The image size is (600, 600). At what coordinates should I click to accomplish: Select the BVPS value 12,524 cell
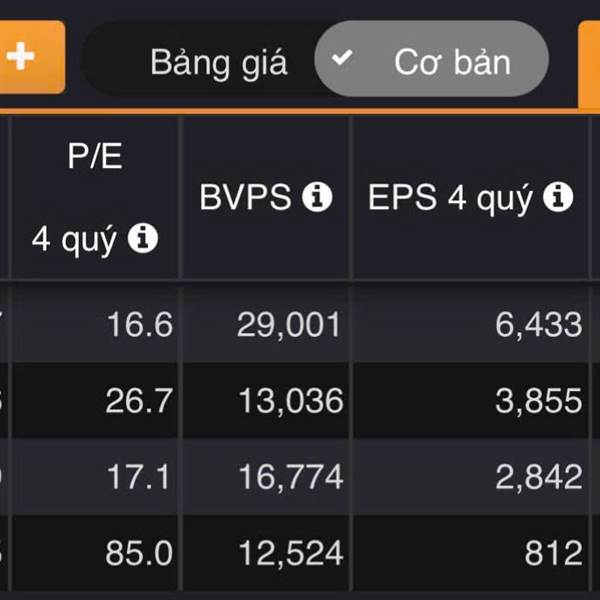pos(266,553)
